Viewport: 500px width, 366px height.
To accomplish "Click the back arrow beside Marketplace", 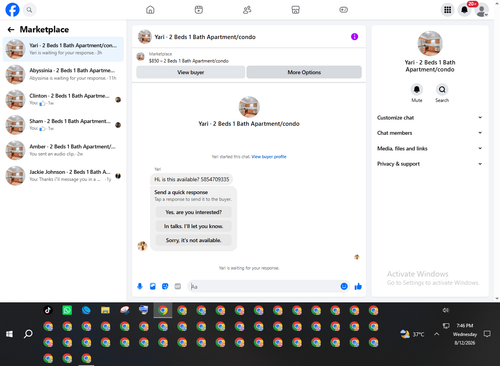I will pyautogui.click(x=11, y=30).
